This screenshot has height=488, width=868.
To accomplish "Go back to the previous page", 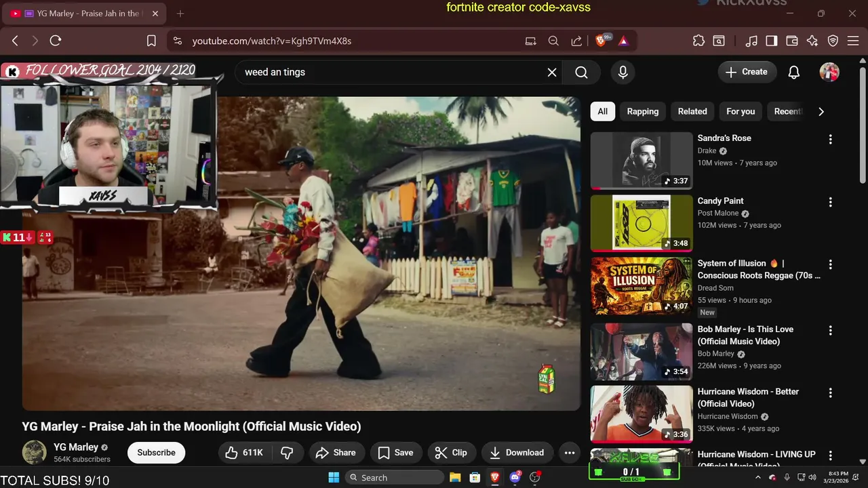I will point(15,41).
